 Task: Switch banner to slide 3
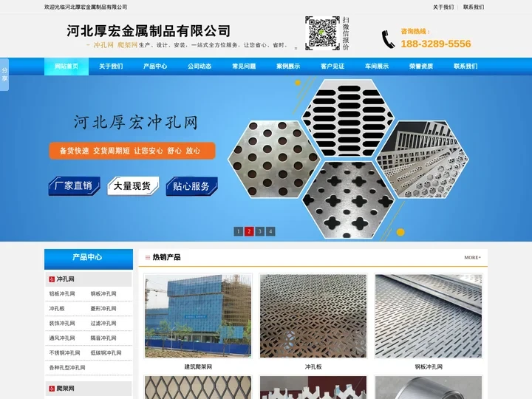(260, 231)
